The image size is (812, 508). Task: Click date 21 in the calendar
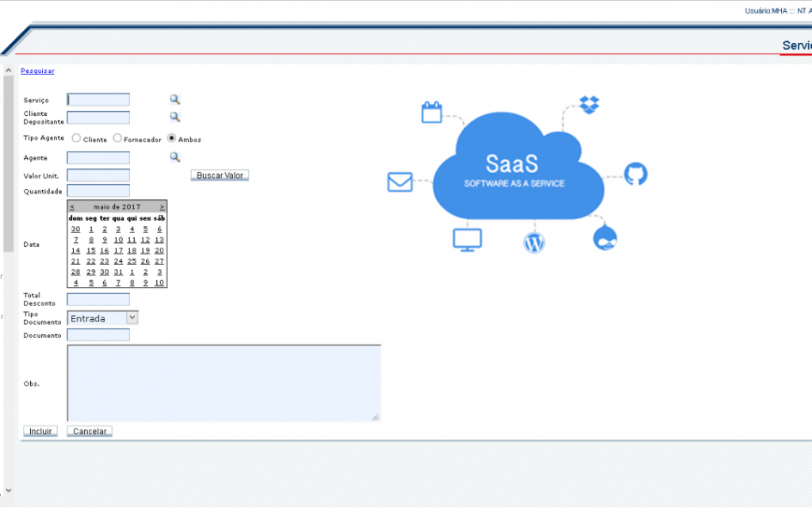[x=75, y=261]
